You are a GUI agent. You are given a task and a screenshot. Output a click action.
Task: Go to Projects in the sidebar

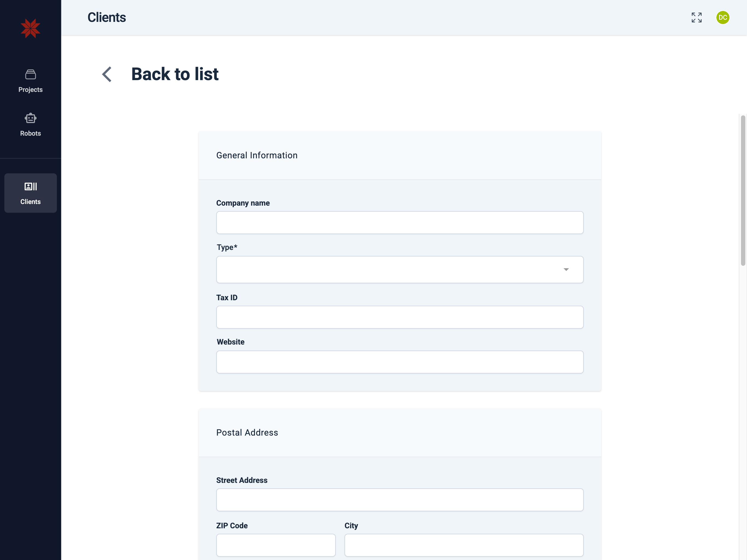pos(30,89)
